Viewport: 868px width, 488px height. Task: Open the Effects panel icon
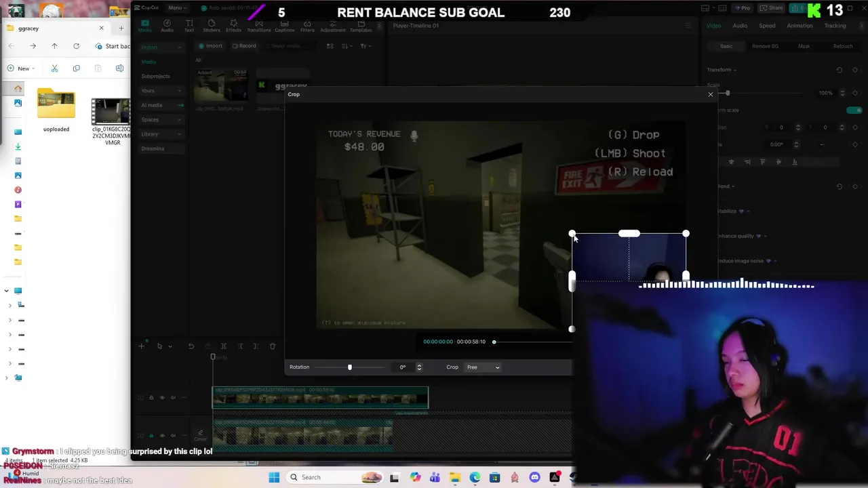234,26
